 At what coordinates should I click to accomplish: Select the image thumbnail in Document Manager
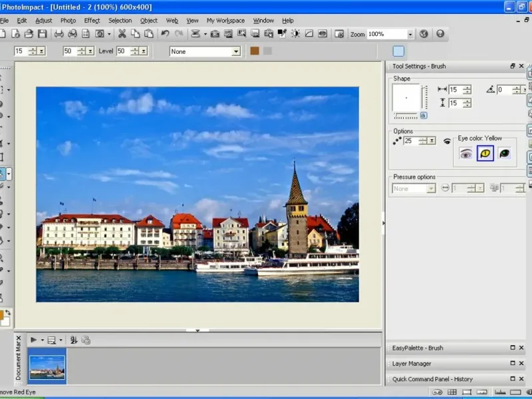coord(47,366)
